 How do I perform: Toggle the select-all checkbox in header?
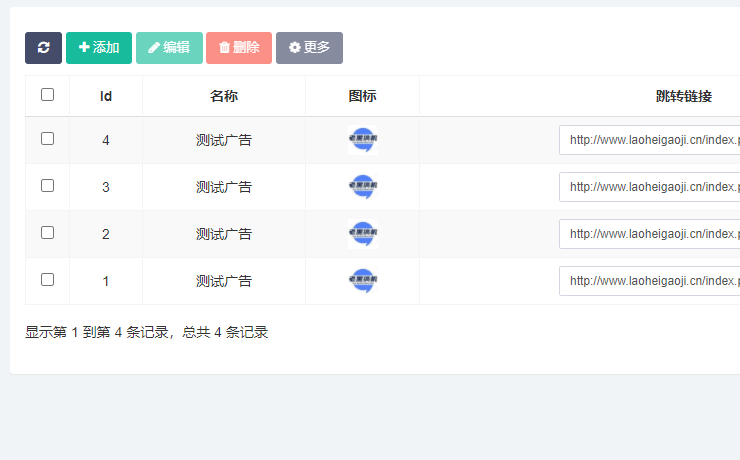[x=47, y=94]
